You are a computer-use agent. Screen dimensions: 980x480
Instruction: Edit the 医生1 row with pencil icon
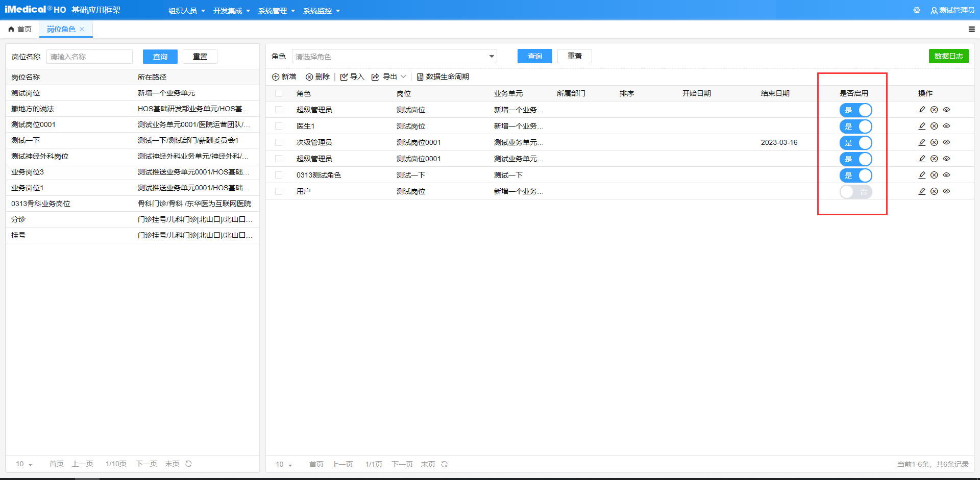922,126
